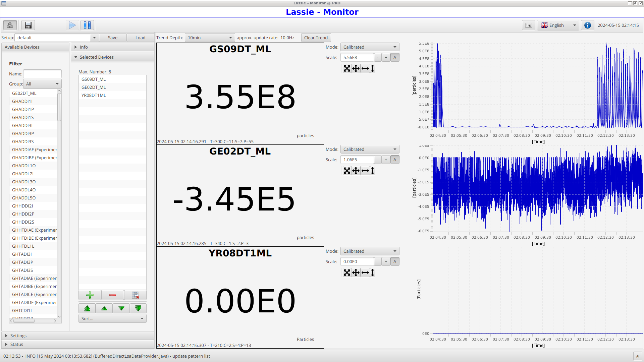Screen dimensions: 644x362
Task: Expand the Settings section
Action: click(78, 336)
